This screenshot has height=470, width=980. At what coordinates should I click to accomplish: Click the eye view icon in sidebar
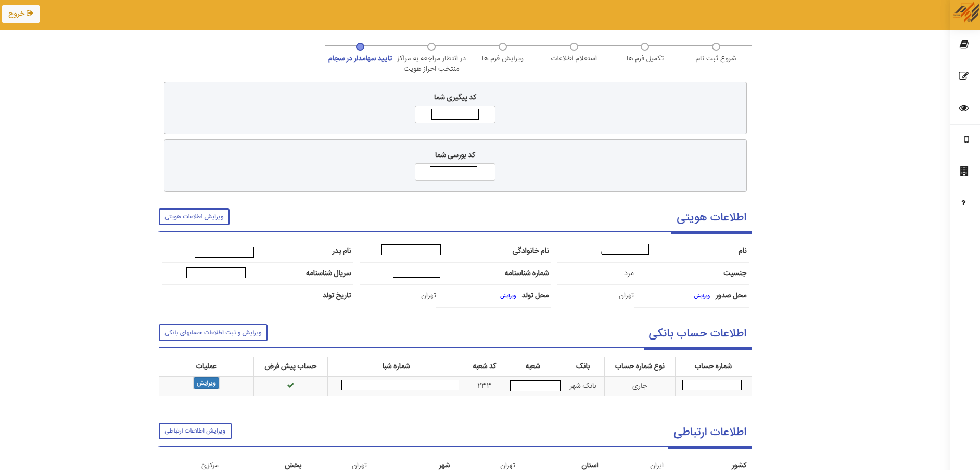[964, 108]
